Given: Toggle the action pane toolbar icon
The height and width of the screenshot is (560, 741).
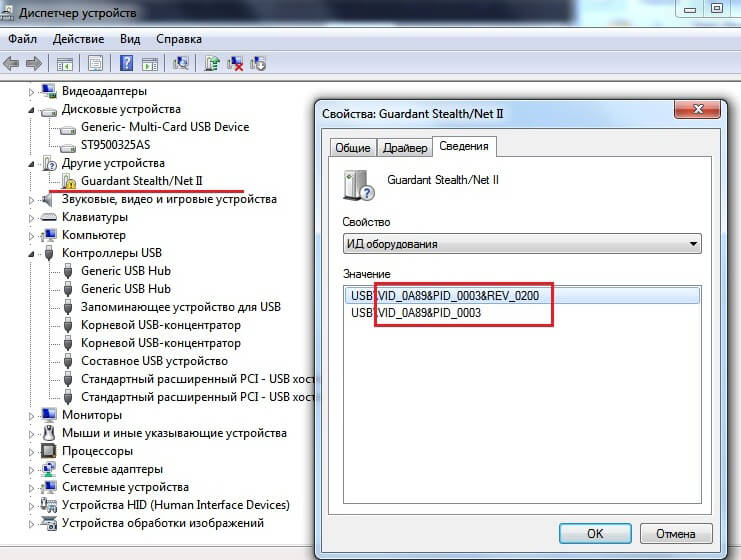Looking at the screenshot, I should [x=150, y=63].
